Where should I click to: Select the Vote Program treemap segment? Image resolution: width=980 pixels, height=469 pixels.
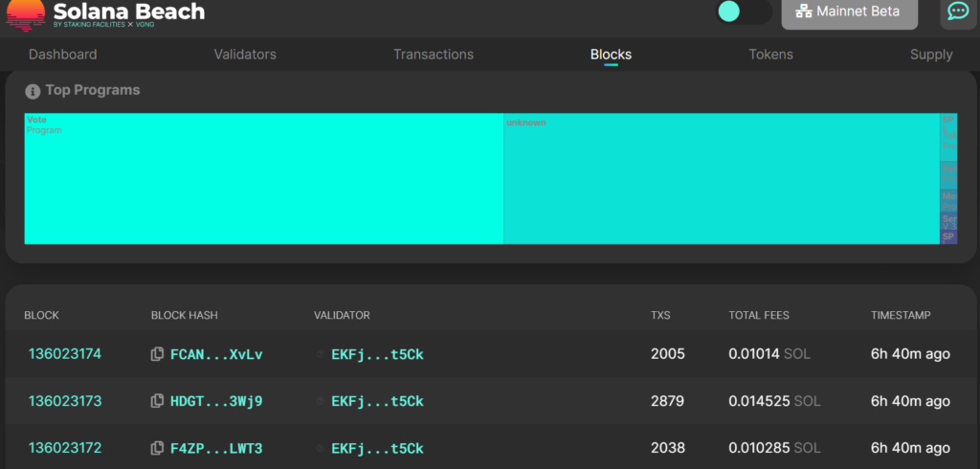pyautogui.click(x=263, y=182)
